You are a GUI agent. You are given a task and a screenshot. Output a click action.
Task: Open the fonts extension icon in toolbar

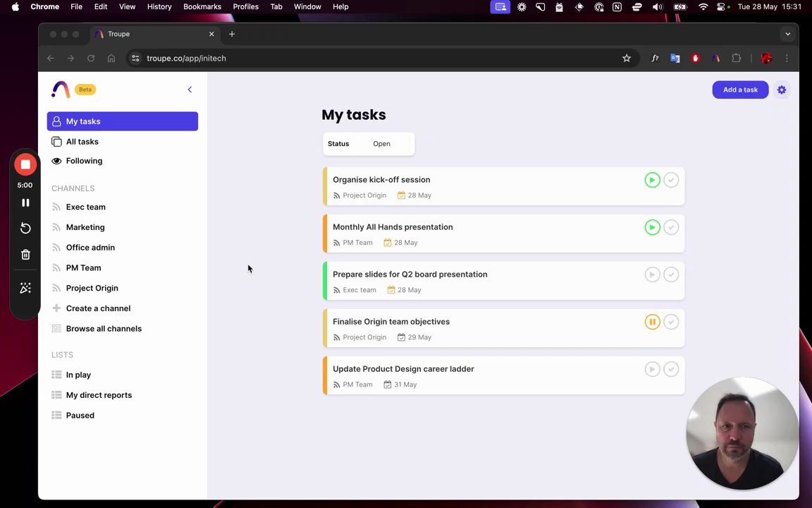pos(655,58)
